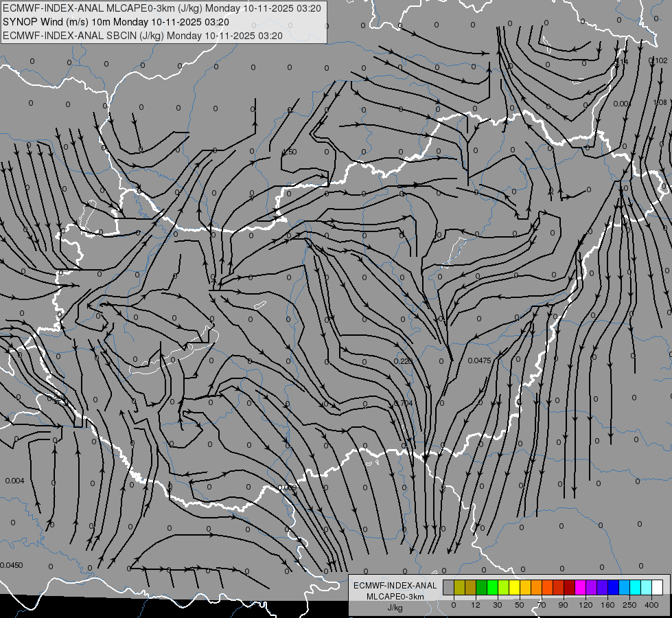Click the 1.50 value on the map
This screenshot has height=618, width=672.
pyautogui.click(x=290, y=152)
